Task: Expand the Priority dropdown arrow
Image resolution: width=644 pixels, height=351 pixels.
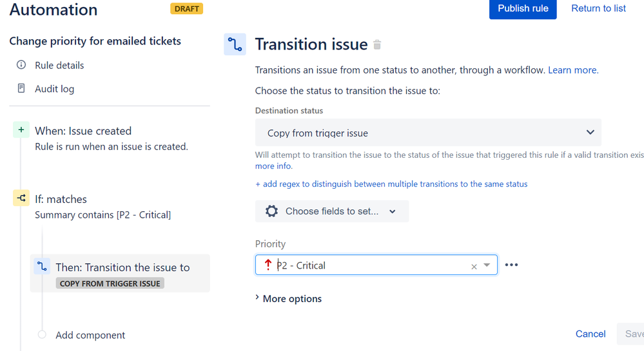Action: tap(487, 265)
